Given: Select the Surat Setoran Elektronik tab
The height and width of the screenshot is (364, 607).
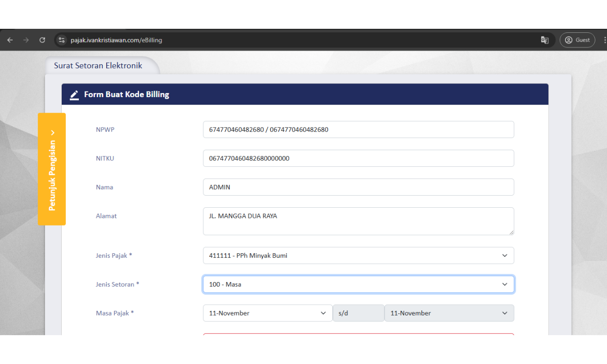Looking at the screenshot, I should click(x=98, y=66).
